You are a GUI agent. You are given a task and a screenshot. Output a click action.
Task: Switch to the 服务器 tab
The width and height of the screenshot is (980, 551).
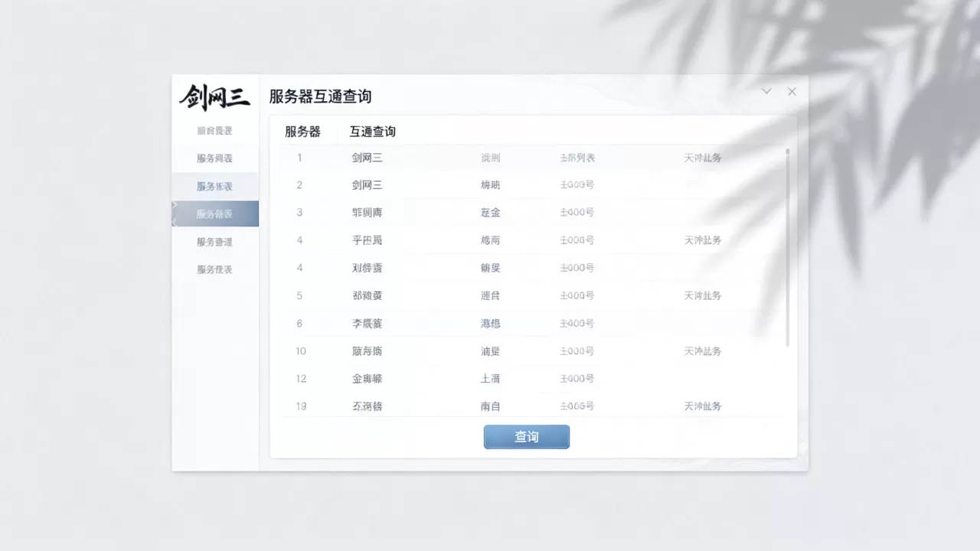302,132
